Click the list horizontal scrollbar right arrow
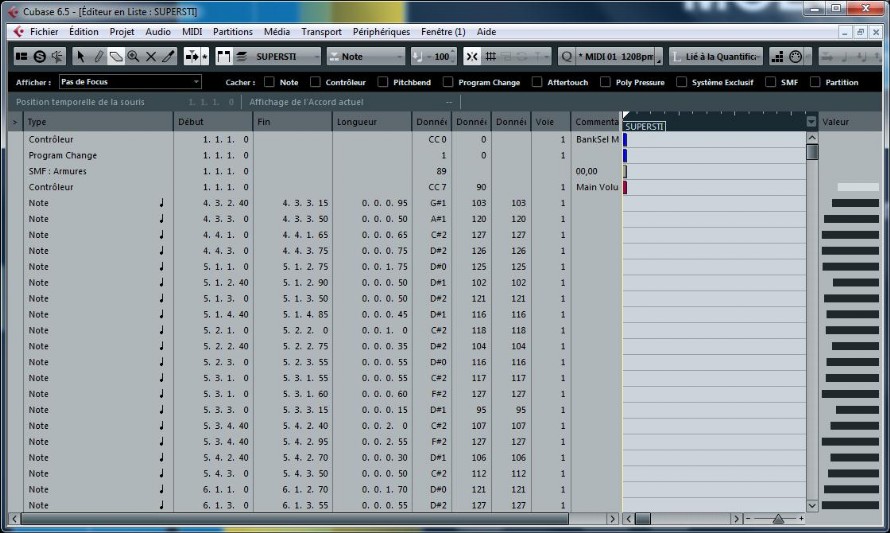This screenshot has width=890, height=533. (x=612, y=518)
